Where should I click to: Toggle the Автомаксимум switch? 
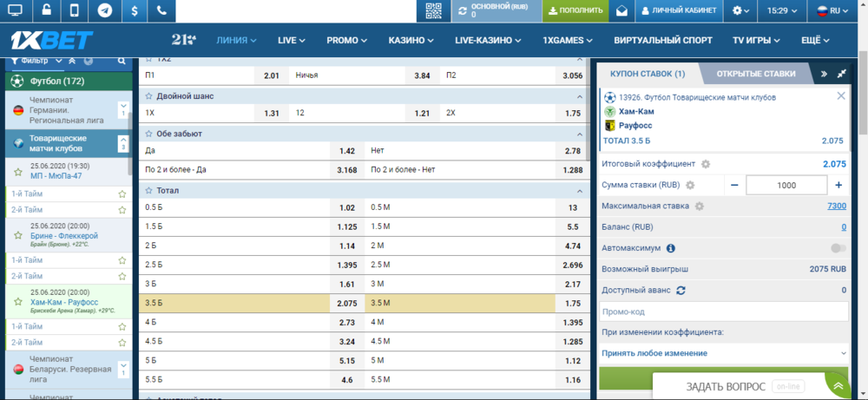838,248
